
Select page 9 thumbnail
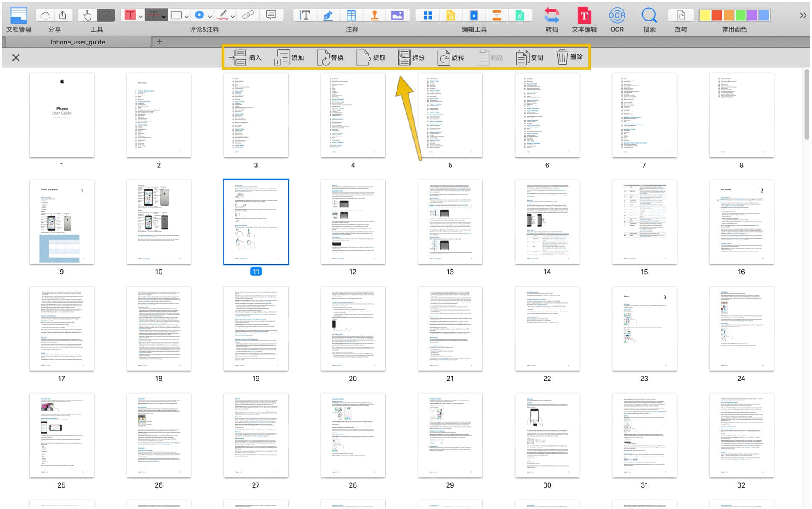[62, 222]
